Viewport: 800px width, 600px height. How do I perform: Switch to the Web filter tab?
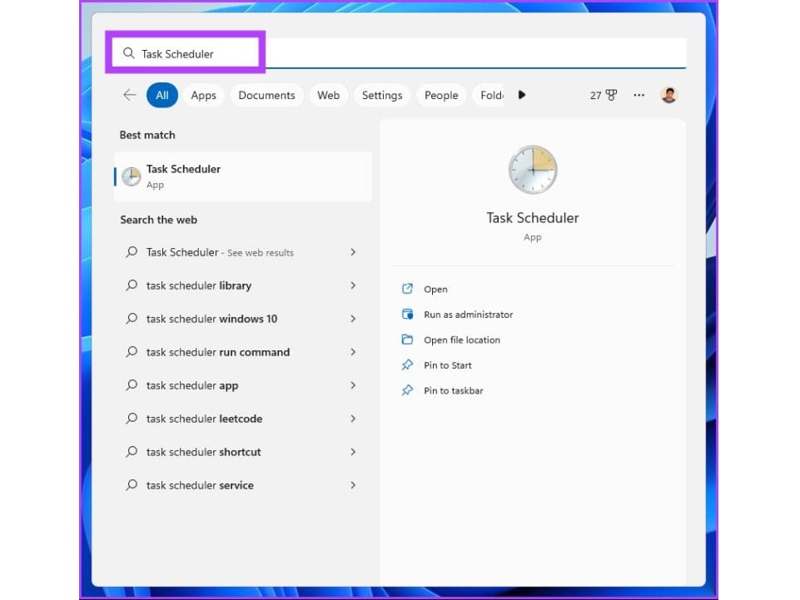click(x=329, y=95)
